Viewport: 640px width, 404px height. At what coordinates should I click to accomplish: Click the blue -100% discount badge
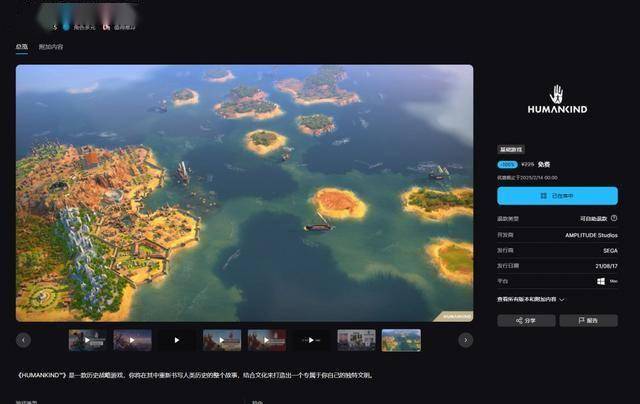(507, 164)
